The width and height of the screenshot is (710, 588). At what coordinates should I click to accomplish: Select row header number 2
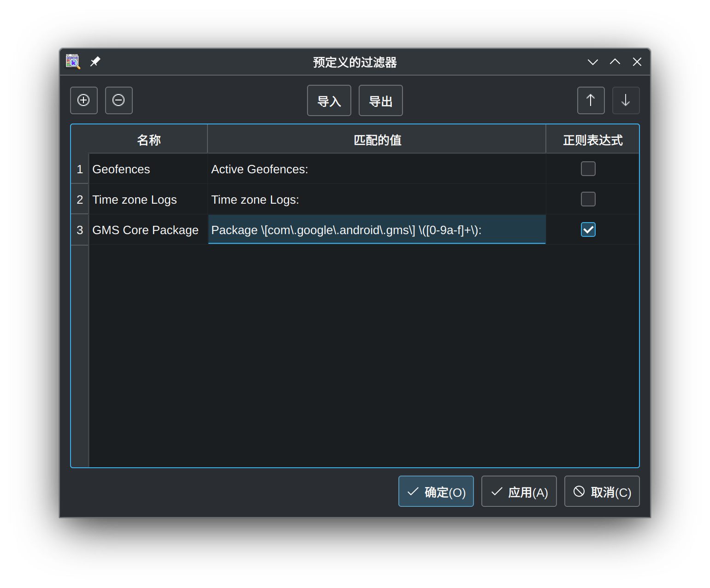(x=80, y=200)
